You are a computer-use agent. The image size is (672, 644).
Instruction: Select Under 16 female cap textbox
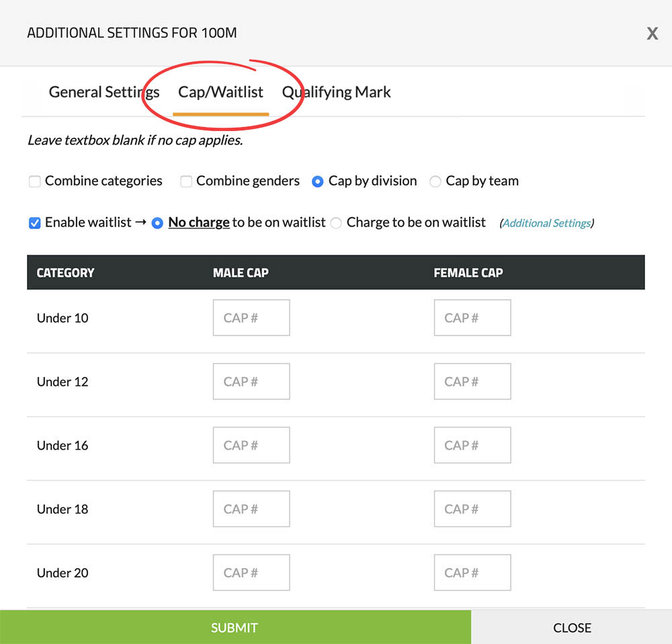click(x=472, y=445)
